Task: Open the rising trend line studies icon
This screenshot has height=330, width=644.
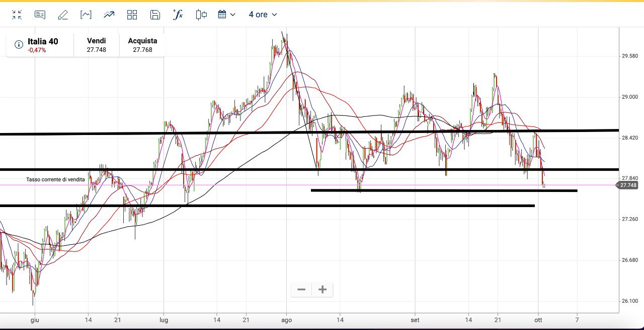Action: [x=109, y=15]
